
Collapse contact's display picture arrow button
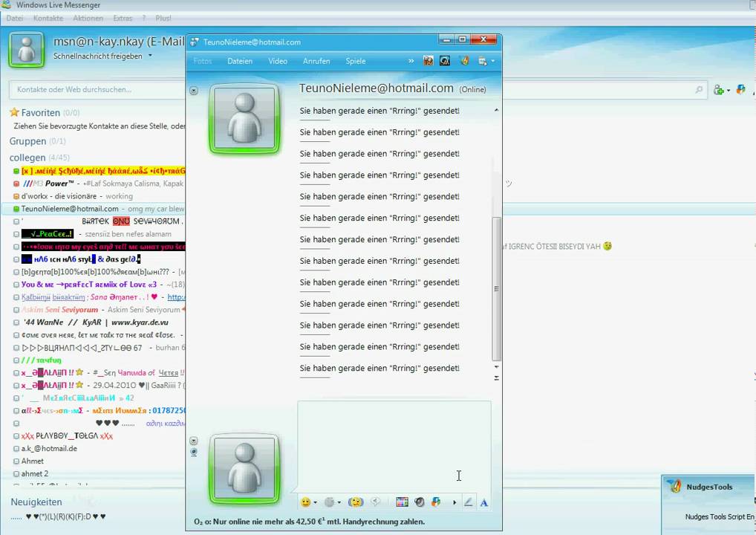(194, 91)
